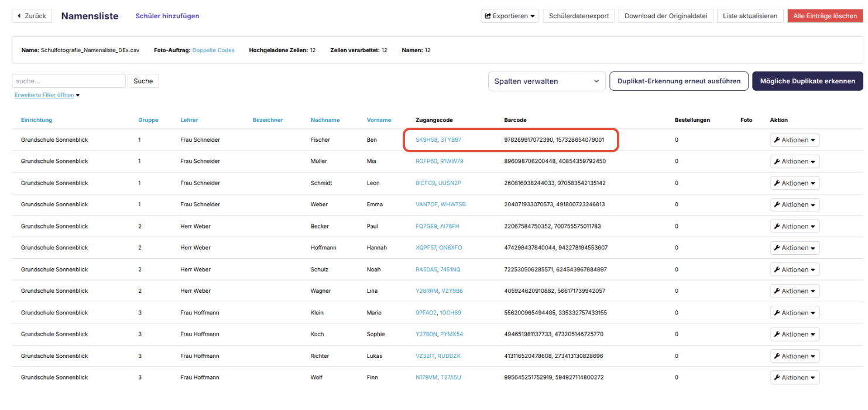The image size is (868, 410).
Task: Open Aktionen menu for Finn Wolf
Action: coord(795,378)
